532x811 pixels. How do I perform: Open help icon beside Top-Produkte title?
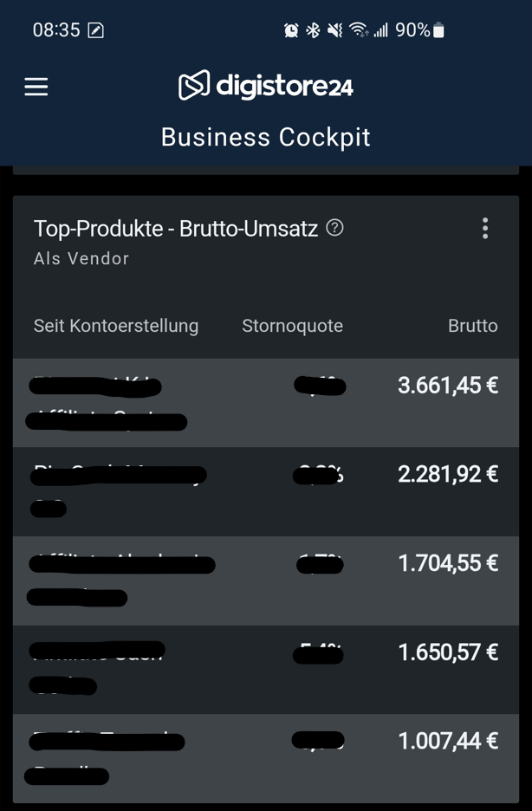coord(334,228)
